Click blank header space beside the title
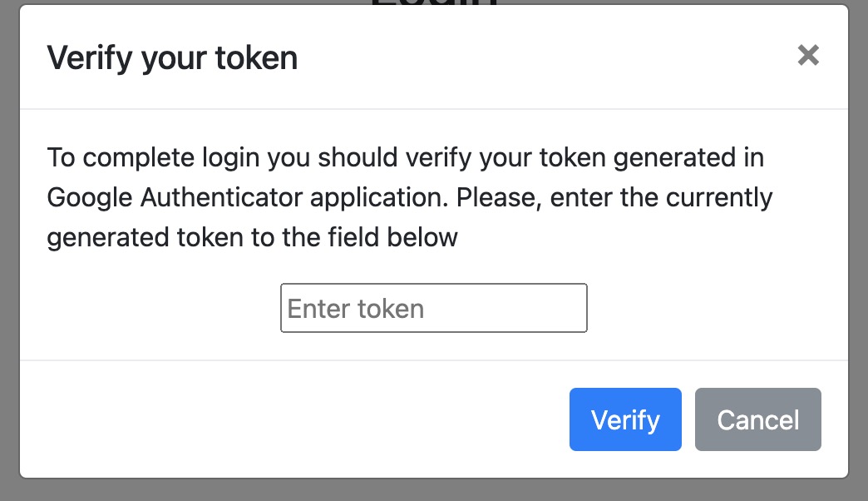This screenshot has height=501, width=868. (x=540, y=58)
